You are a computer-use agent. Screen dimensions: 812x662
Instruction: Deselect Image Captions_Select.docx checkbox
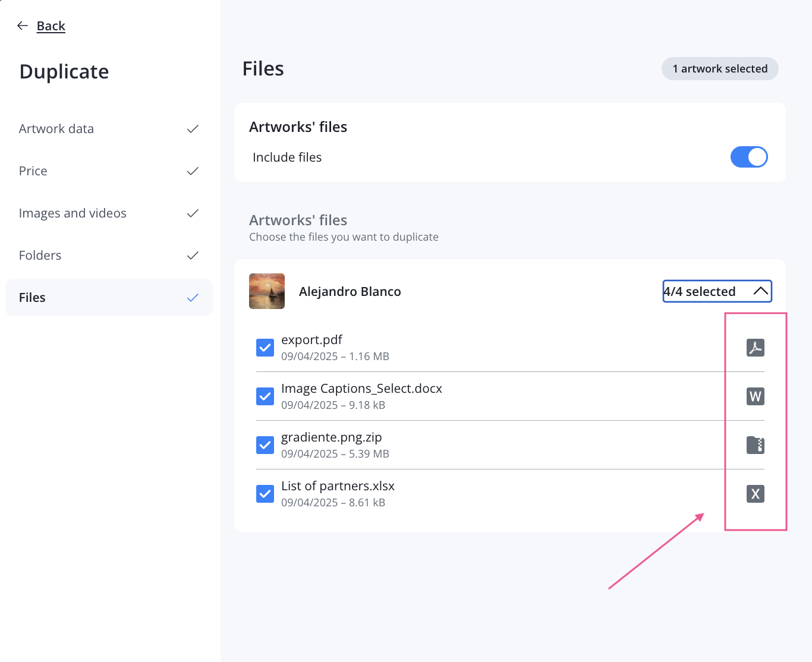[265, 396]
